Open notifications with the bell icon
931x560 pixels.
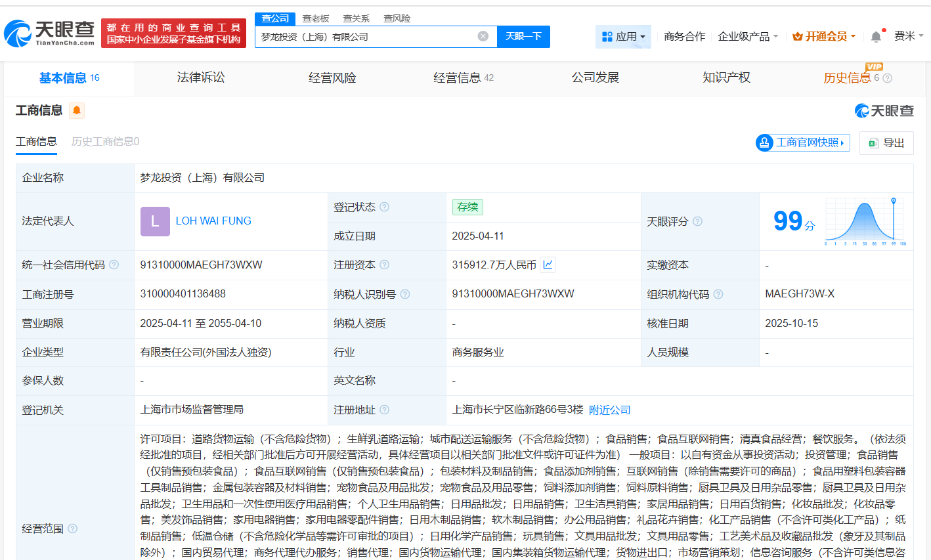click(875, 36)
